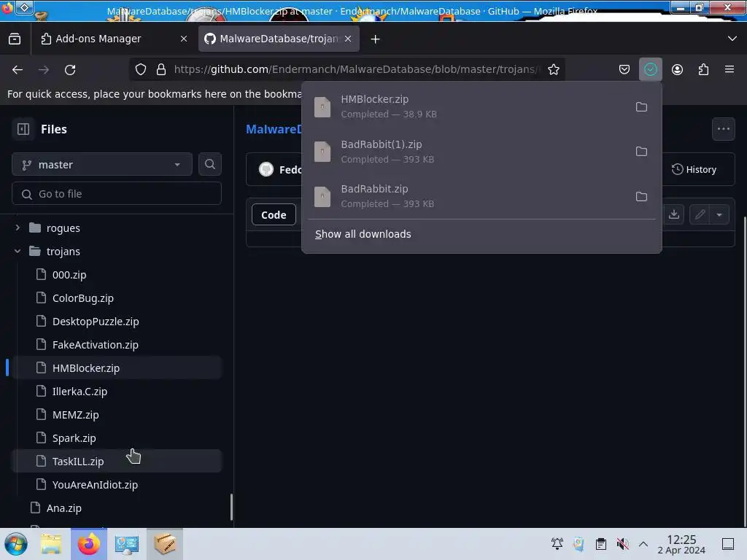The height and width of the screenshot is (560, 747).
Task: Click show desktop button in tray
Action: tap(728, 544)
